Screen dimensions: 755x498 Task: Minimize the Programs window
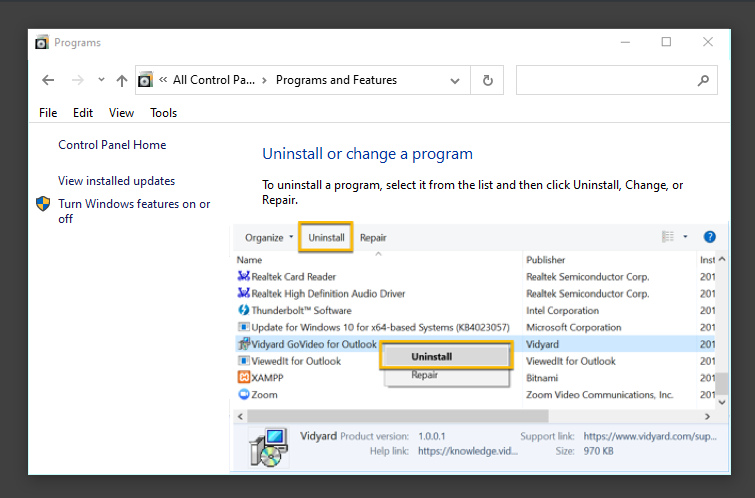(625, 42)
